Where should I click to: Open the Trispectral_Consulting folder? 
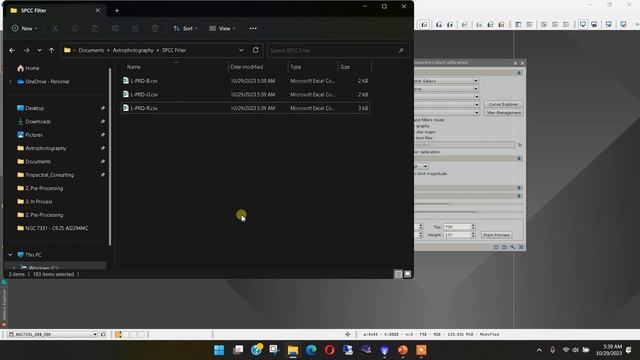pos(45,175)
